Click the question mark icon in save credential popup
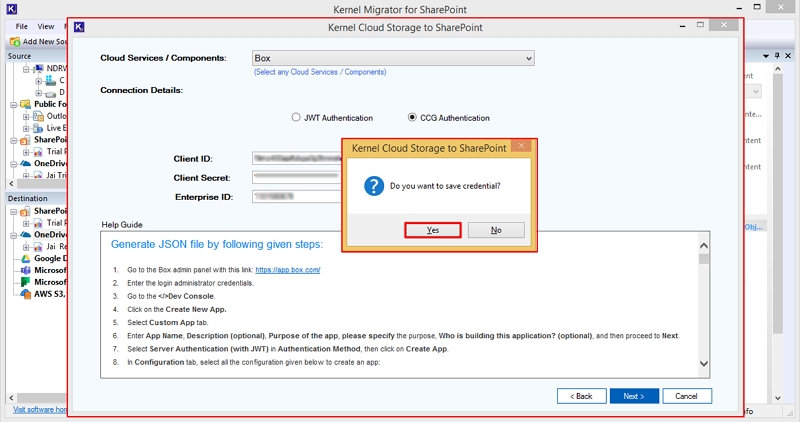The image size is (800, 422). [x=374, y=186]
